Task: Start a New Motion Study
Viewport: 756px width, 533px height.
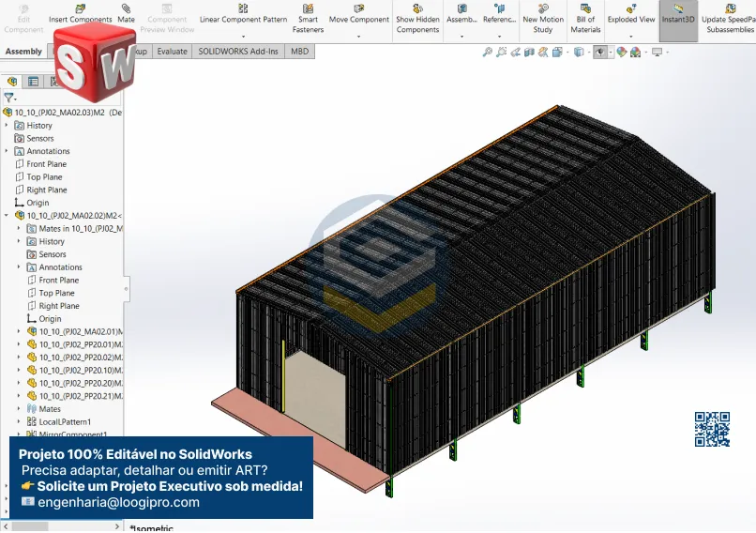Action: 543,17
